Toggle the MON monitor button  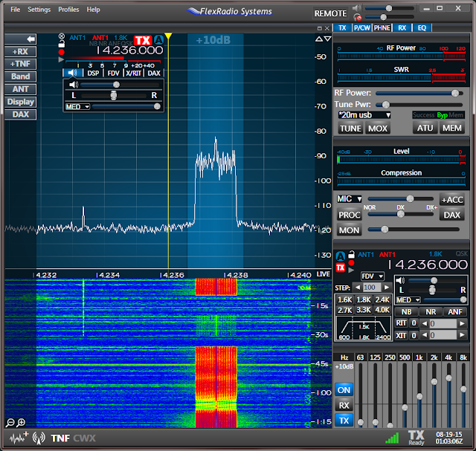pyautogui.click(x=349, y=230)
